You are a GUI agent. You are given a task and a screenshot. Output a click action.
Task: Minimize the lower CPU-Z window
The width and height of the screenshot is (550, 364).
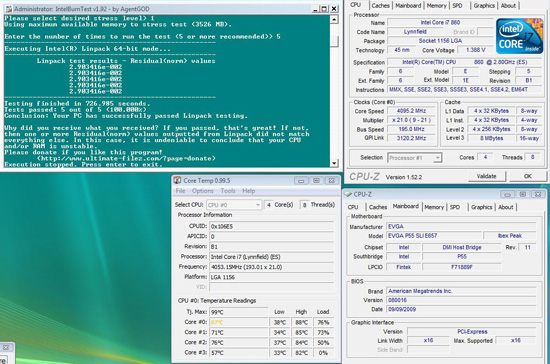507,194
